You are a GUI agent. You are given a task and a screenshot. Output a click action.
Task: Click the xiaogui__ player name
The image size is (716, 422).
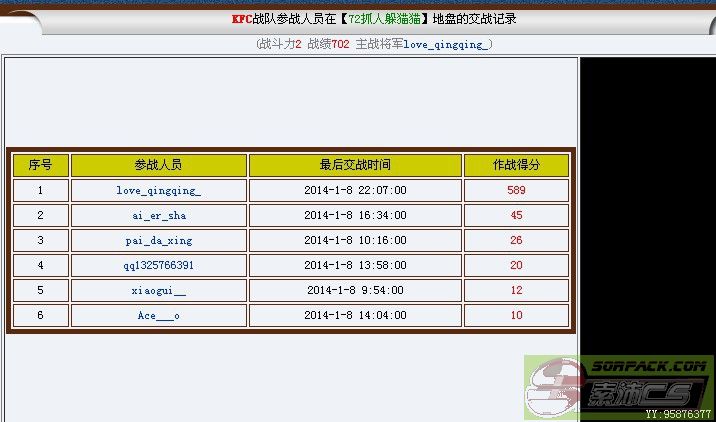(x=158, y=290)
